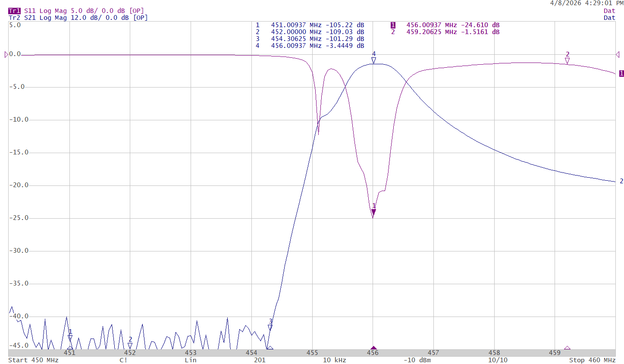The image size is (624, 364).
Task: Click the Tr2 S21 trace label
Action: 78,18
